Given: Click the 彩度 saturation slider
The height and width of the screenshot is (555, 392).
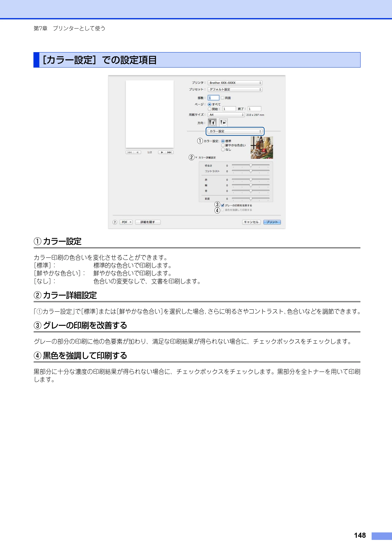Looking at the screenshot, I should tap(251, 199).
